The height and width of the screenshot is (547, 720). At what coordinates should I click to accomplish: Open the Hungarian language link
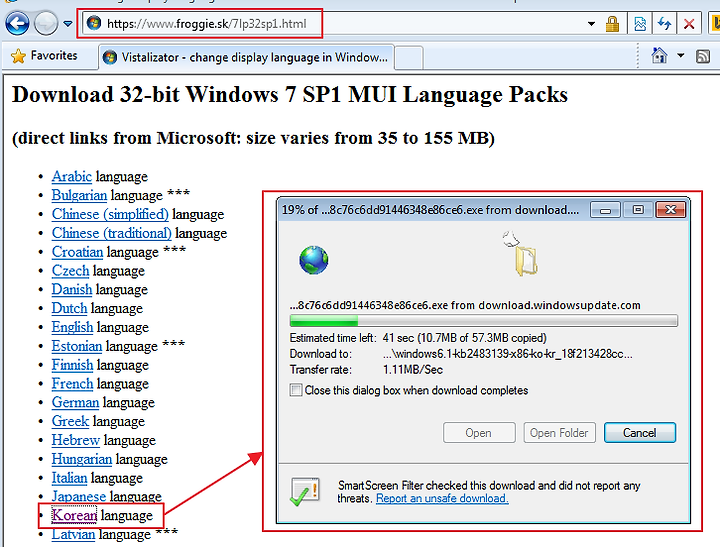point(81,459)
